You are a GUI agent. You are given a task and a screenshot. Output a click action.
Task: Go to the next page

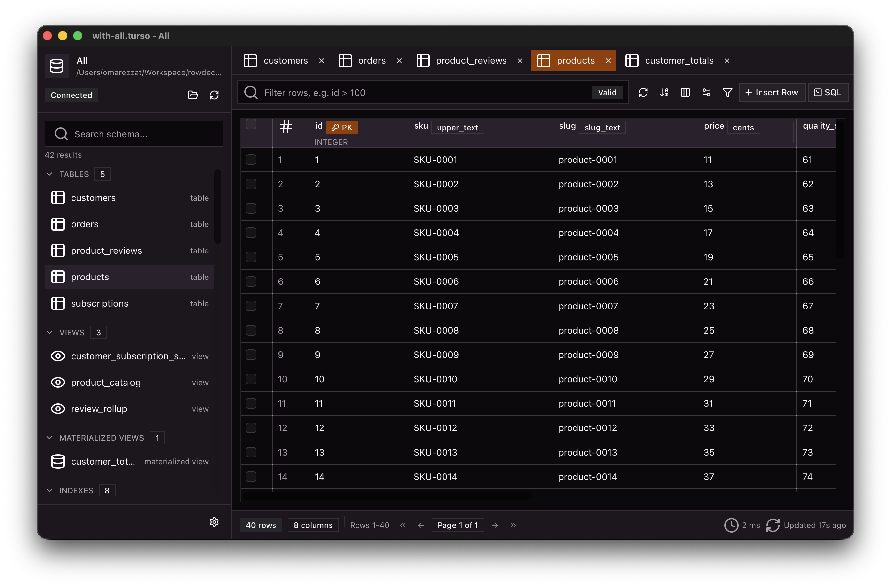[x=495, y=525]
